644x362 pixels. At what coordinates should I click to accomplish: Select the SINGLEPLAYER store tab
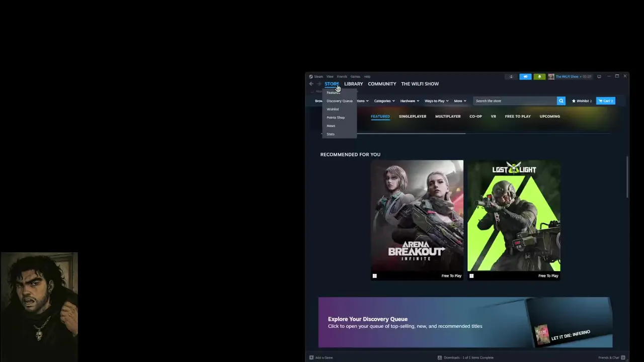click(x=413, y=116)
